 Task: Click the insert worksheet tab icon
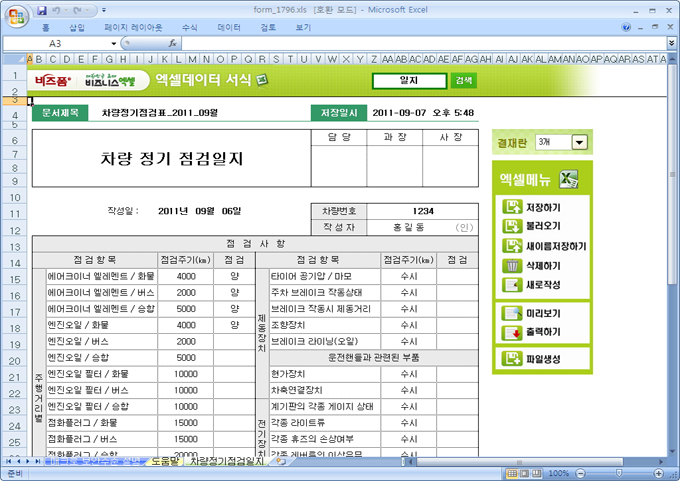coord(281,461)
